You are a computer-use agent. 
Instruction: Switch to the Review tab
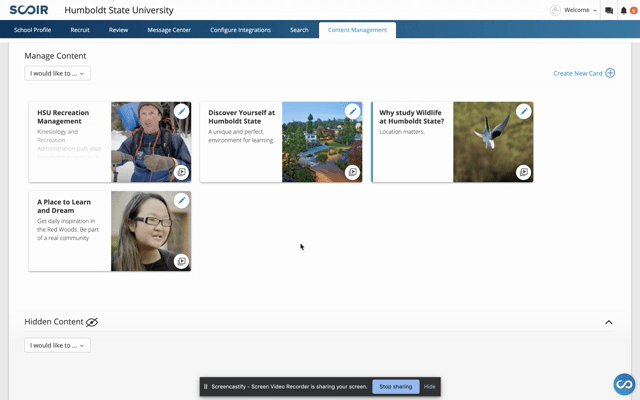click(x=118, y=30)
